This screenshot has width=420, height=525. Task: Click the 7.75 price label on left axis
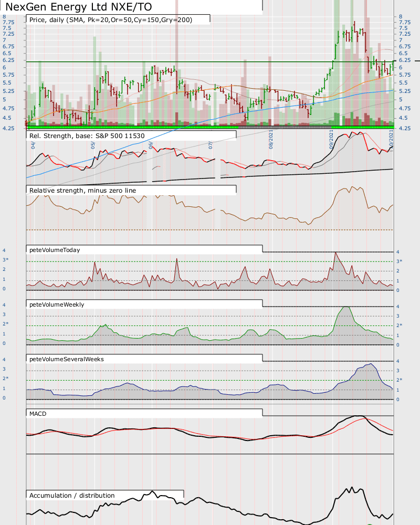[x=8, y=23]
